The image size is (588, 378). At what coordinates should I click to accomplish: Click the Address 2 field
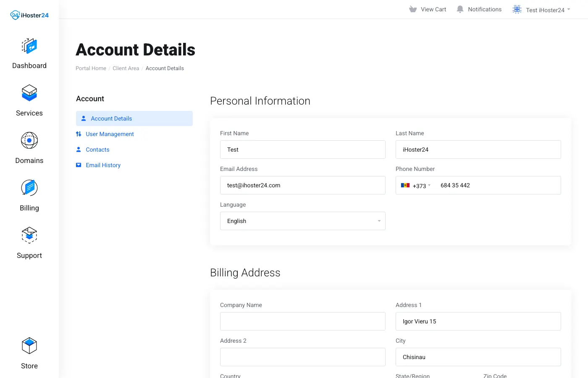303,357
